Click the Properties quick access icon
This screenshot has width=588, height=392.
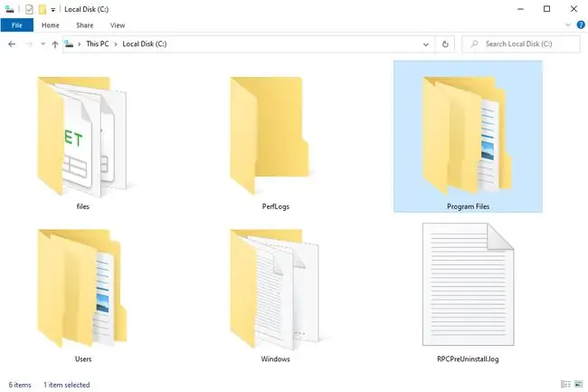29,9
